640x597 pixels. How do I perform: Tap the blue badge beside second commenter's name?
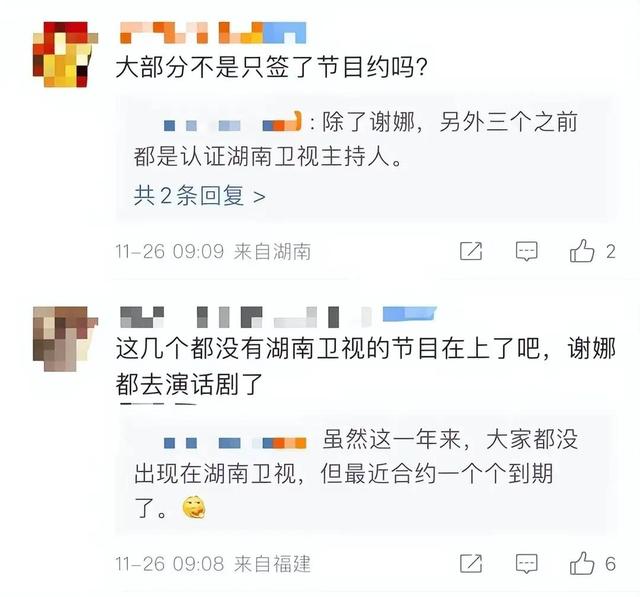(409, 313)
